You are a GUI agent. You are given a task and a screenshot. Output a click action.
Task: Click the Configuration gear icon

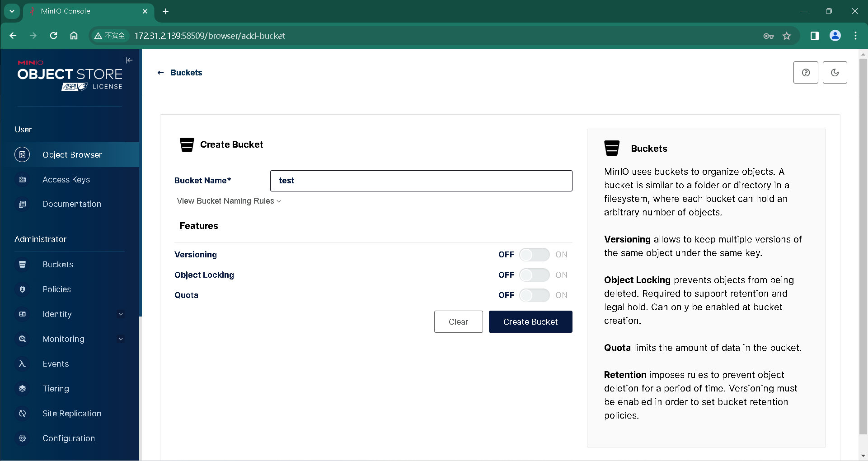coord(22,438)
